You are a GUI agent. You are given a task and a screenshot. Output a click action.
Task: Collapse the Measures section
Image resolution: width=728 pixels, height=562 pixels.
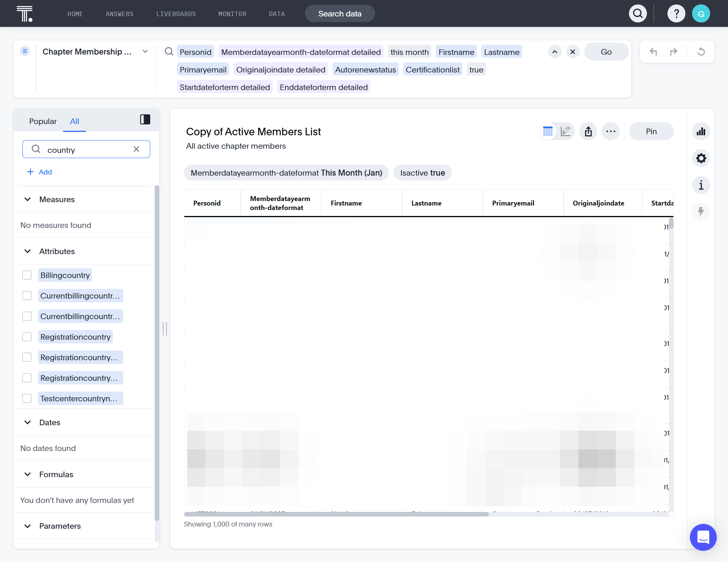pos(28,199)
